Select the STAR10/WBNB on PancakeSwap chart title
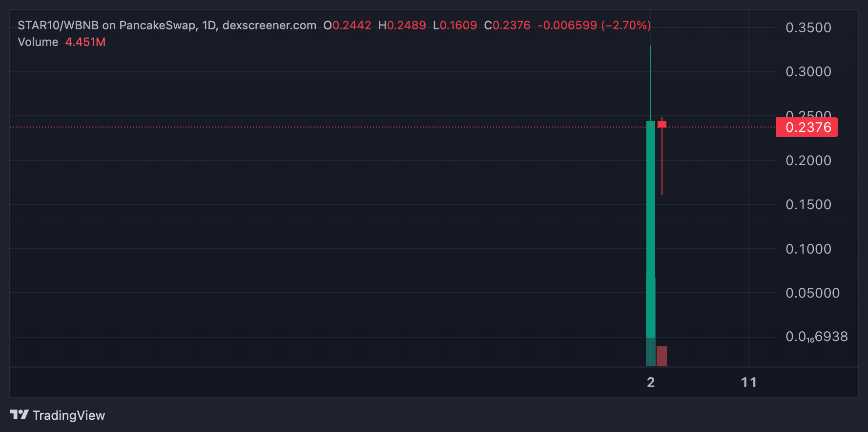This screenshot has height=432, width=868. [167, 25]
